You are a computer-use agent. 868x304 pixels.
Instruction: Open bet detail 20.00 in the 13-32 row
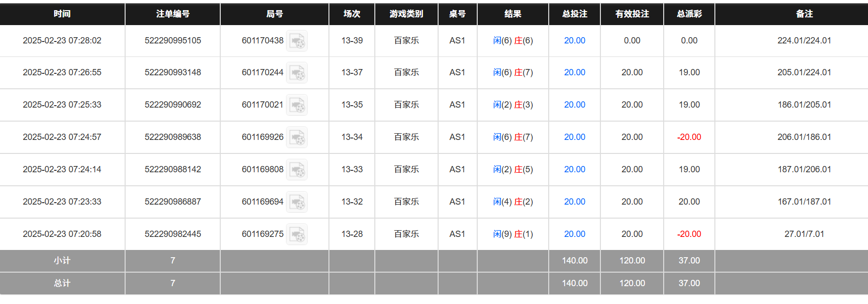coord(574,202)
